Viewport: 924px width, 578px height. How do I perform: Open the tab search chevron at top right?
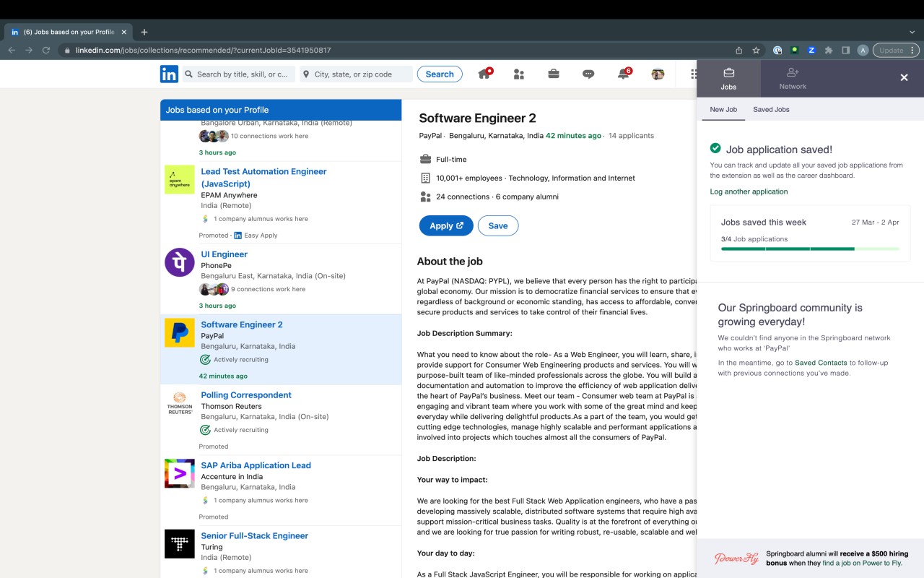(x=911, y=32)
